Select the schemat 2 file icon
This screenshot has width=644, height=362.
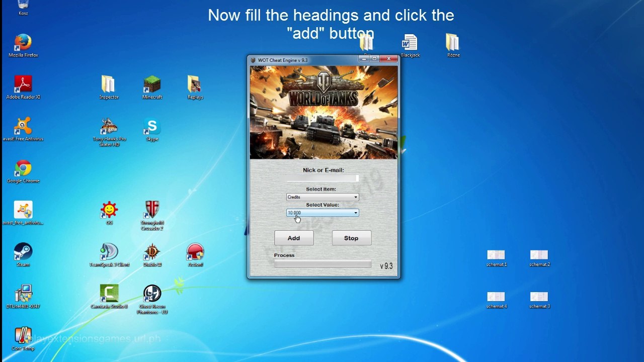pyautogui.click(x=539, y=258)
